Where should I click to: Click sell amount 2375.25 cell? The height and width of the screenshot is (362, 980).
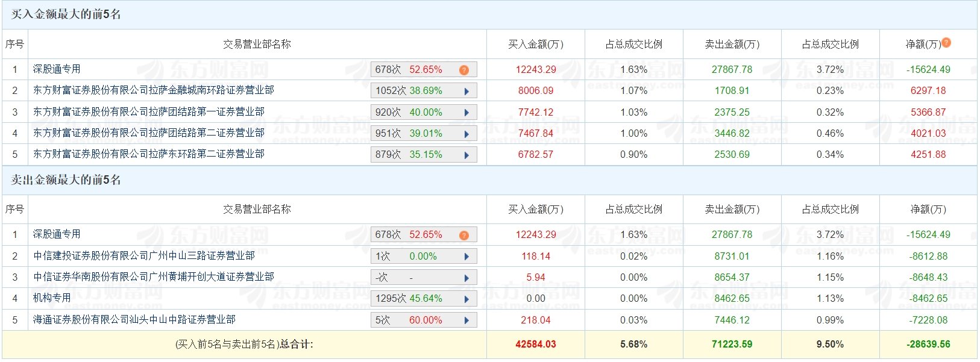point(732,113)
